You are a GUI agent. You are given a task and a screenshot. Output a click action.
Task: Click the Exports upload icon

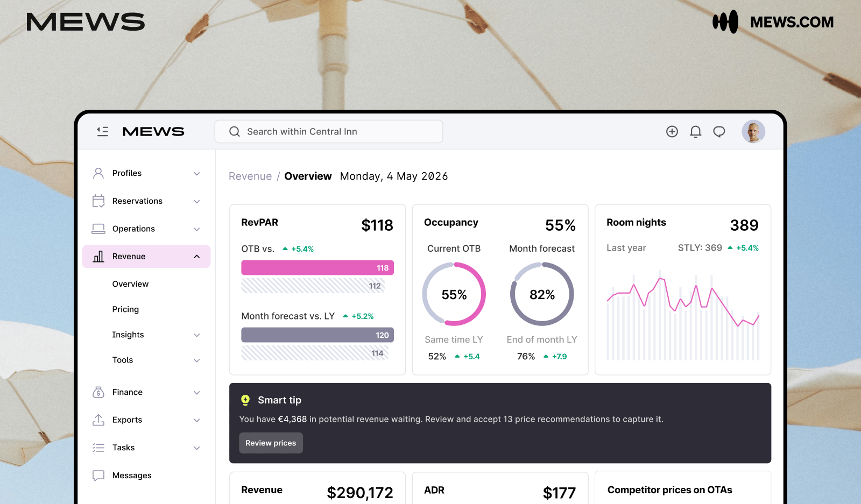98,420
